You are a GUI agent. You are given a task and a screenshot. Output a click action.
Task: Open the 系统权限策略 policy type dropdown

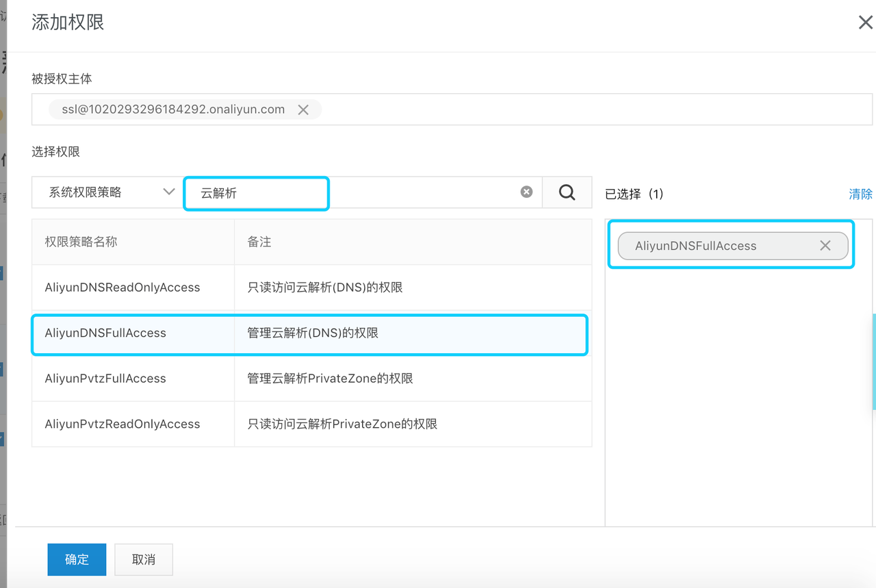[x=107, y=192]
